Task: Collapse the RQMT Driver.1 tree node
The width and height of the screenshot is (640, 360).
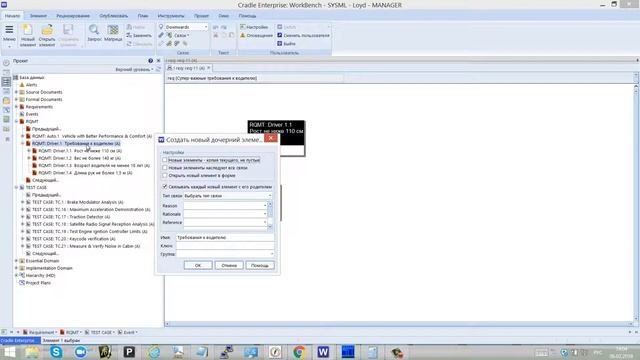Action: [23, 144]
